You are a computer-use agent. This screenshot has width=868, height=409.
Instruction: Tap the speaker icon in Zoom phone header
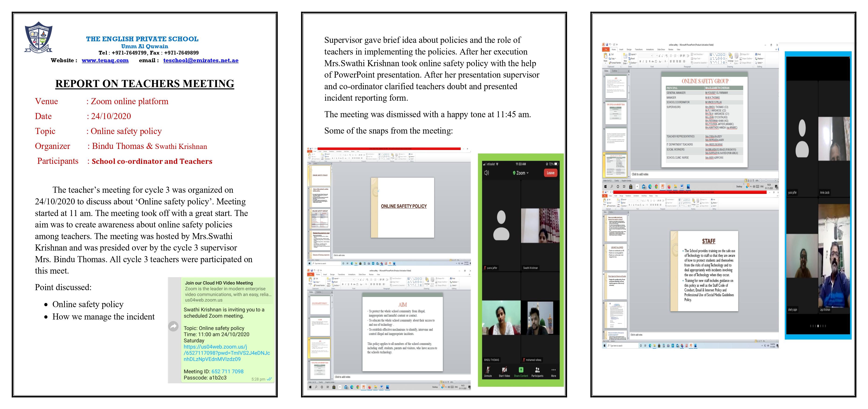coord(487,173)
